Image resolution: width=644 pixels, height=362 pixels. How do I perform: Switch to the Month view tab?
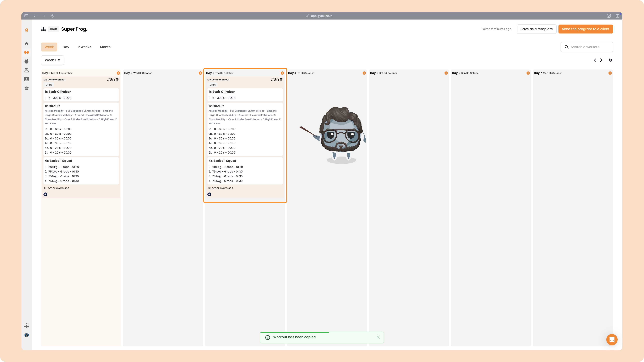[x=105, y=47]
